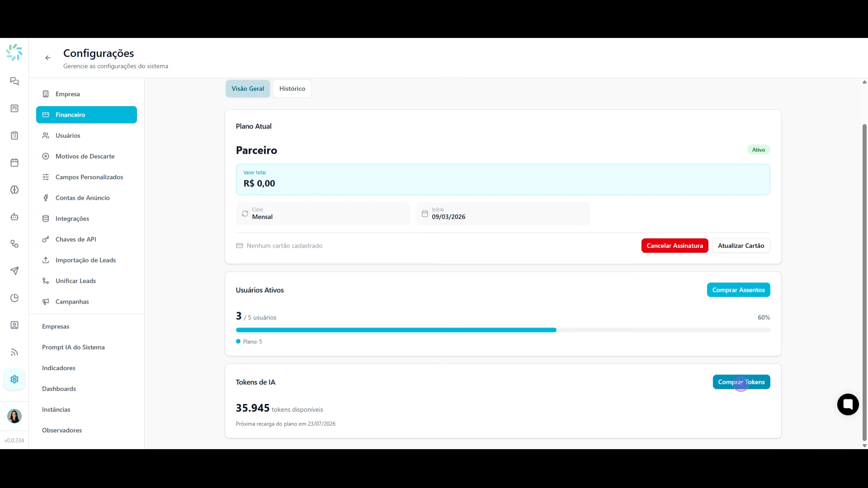Viewport: 868px width, 488px height.
Task: Open the contact card icon in left rail
Action: point(14,325)
